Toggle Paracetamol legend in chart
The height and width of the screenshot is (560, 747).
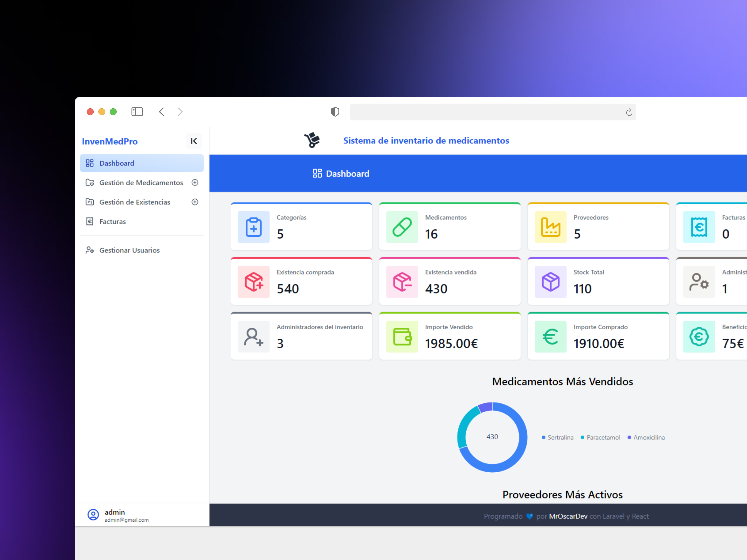coord(600,437)
